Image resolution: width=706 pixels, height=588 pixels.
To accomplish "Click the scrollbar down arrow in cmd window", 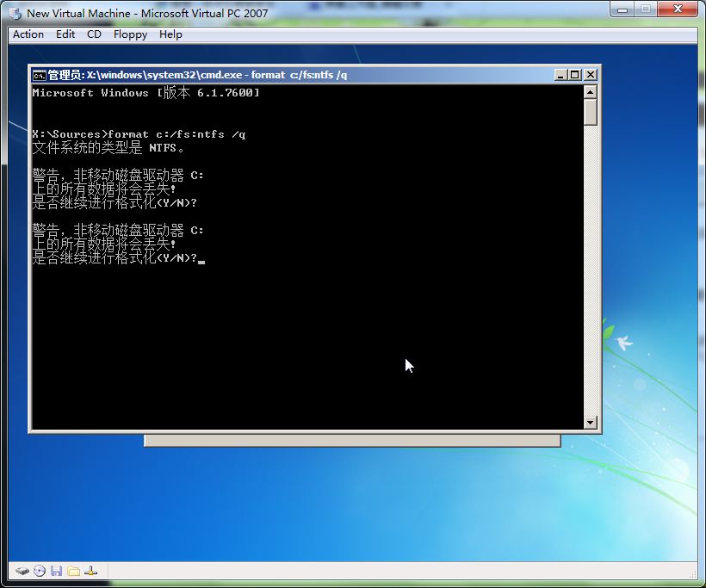I will point(591,423).
